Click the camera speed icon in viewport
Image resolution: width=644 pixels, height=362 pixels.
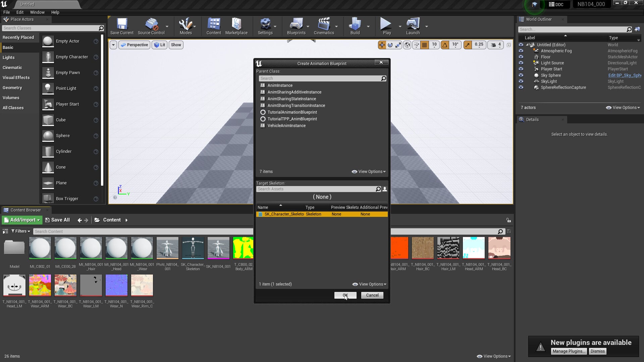[x=493, y=45]
